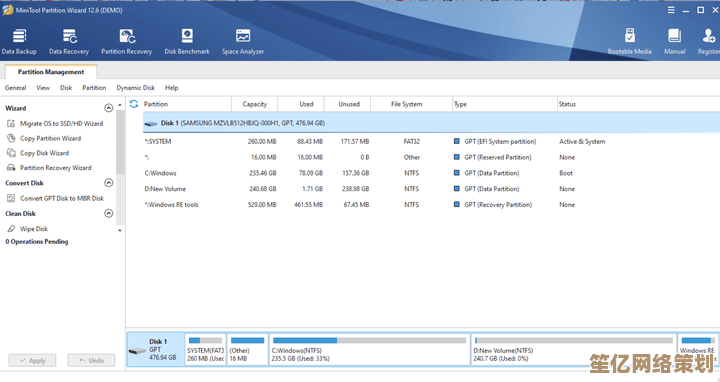This screenshot has height=382, width=720.
Task: Click Convert GPT Disk to MBR Disk icon
Action: pos(11,198)
